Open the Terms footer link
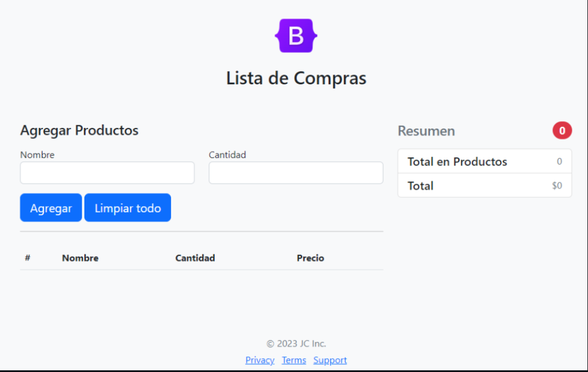Viewport: 588px width, 372px height. click(294, 360)
